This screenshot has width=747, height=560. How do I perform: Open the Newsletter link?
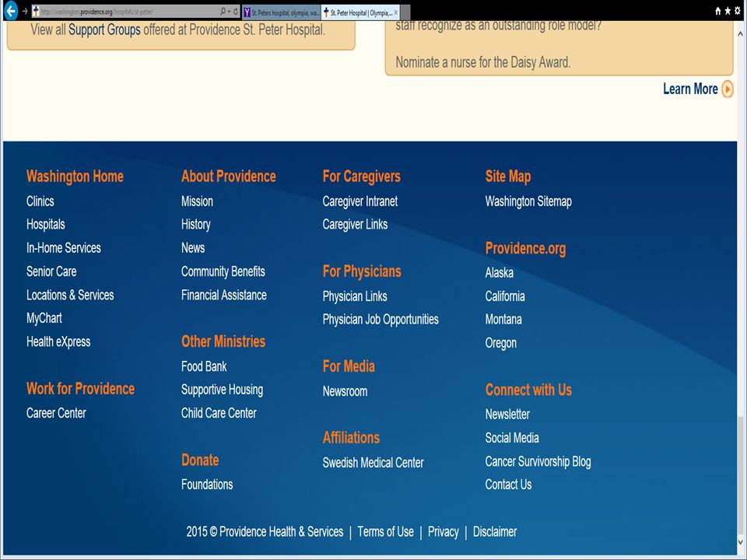(507, 415)
